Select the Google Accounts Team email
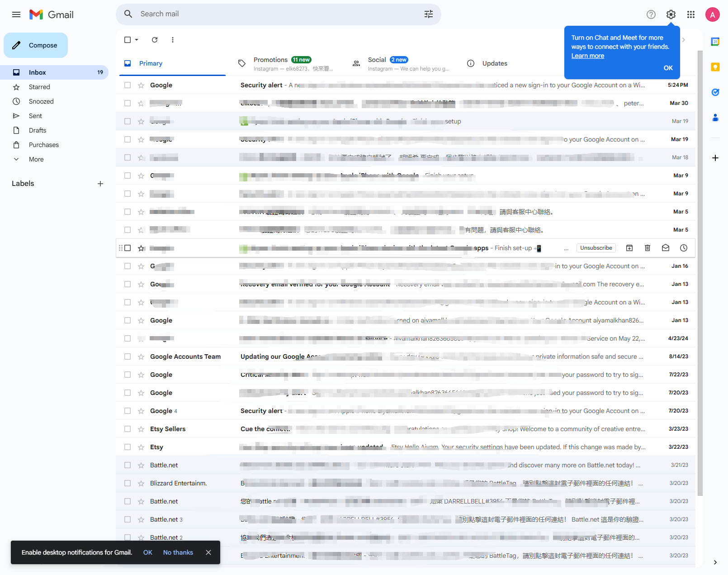Viewport: 728px width, 575px height. click(x=128, y=356)
